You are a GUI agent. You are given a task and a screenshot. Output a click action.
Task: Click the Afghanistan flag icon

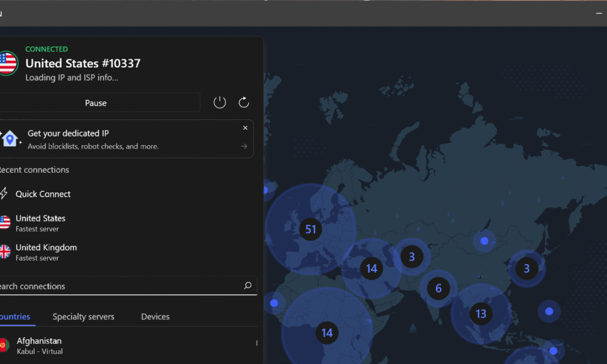point(4,345)
